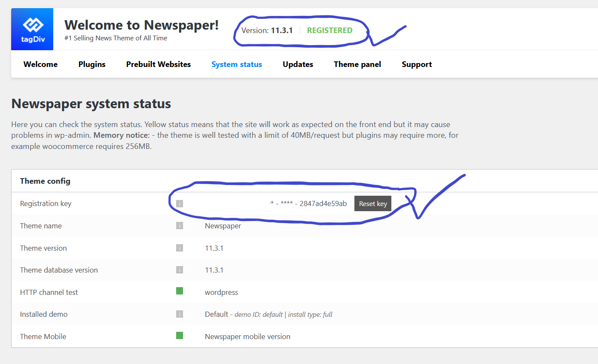Click the Memory notice bold text
Screen dimensions: 598x364
point(122,135)
